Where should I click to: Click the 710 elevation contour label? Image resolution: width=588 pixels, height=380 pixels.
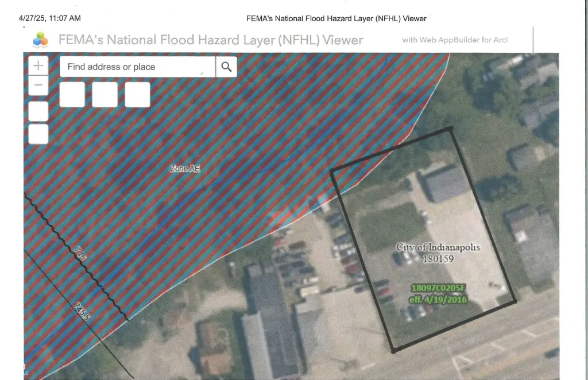[x=80, y=254]
